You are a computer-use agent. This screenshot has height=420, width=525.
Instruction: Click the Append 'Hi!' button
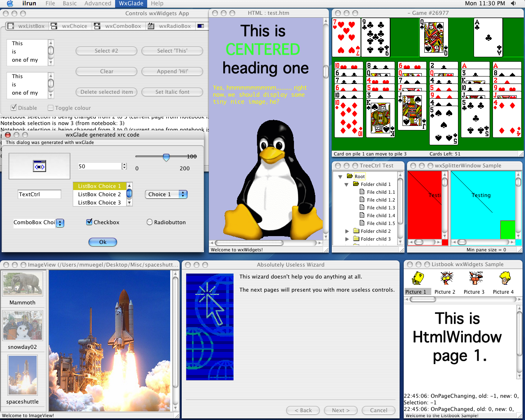(172, 72)
